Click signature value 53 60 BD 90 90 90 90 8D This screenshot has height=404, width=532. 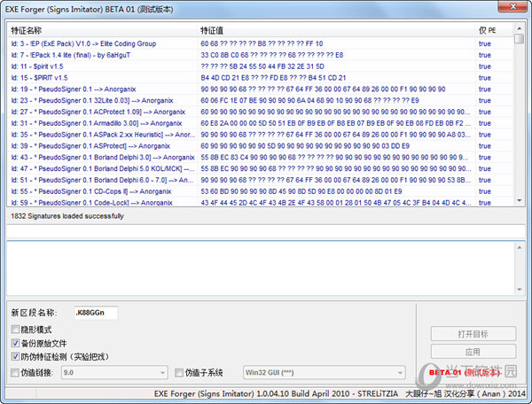pyautogui.click(x=301, y=191)
